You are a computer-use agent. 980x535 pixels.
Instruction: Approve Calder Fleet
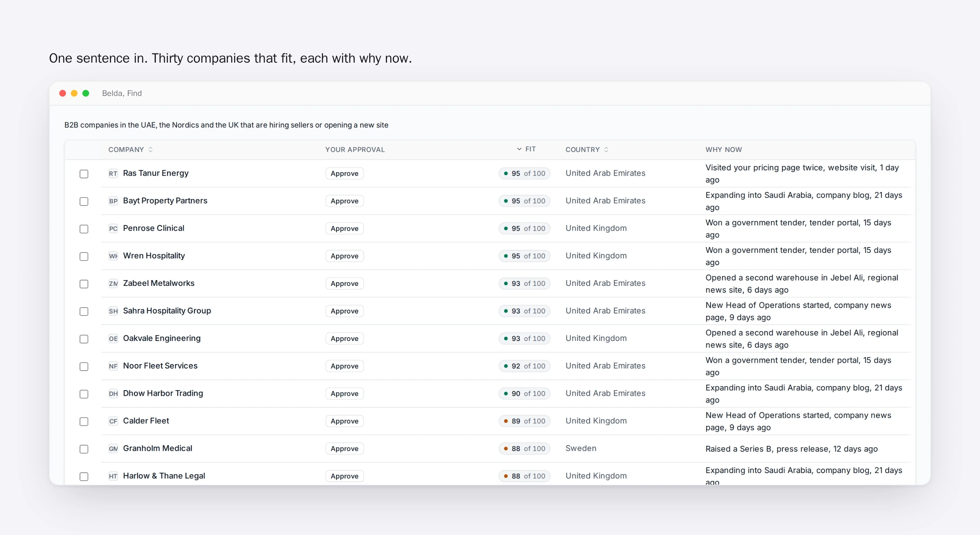click(344, 421)
